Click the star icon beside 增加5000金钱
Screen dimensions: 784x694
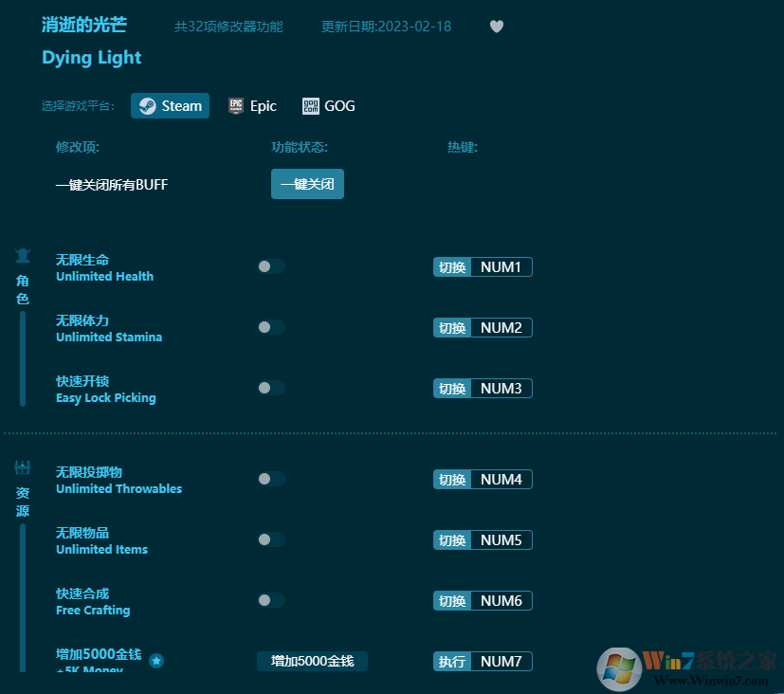coord(155,661)
